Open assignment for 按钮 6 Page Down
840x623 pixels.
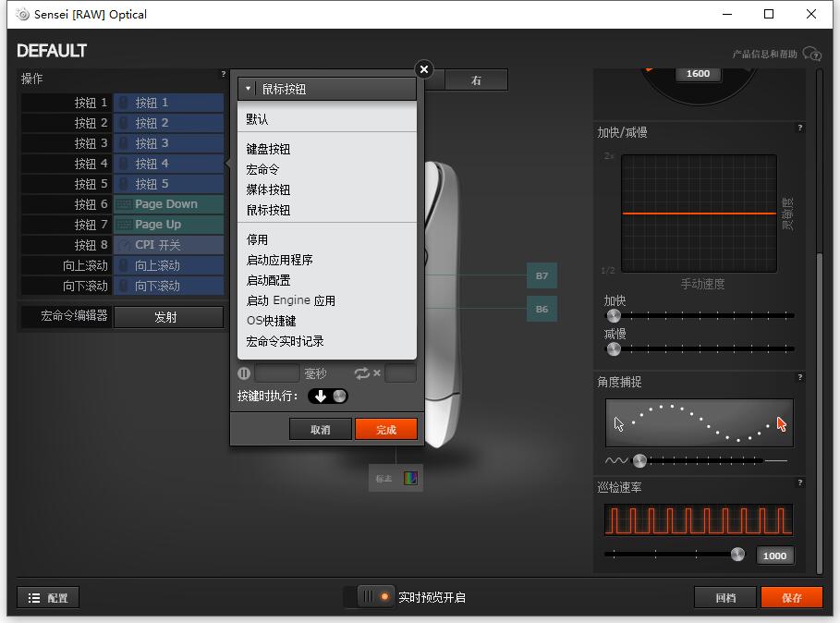(x=167, y=204)
